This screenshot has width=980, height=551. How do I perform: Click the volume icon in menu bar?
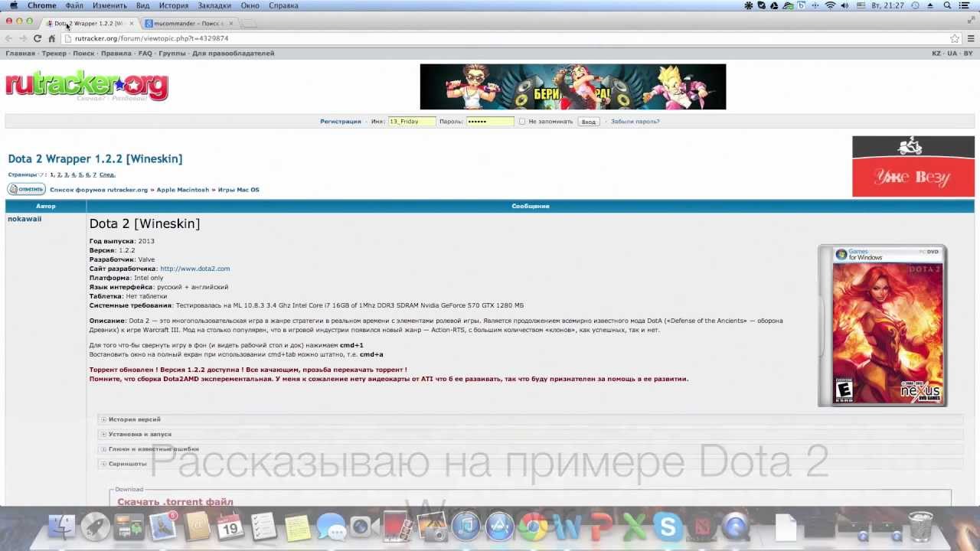click(x=845, y=5)
